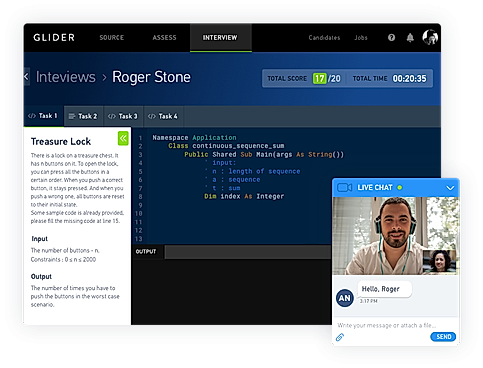Image resolution: width=483 pixels, height=368 pixels.
Task: Click the green online status dot
Action: click(400, 188)
